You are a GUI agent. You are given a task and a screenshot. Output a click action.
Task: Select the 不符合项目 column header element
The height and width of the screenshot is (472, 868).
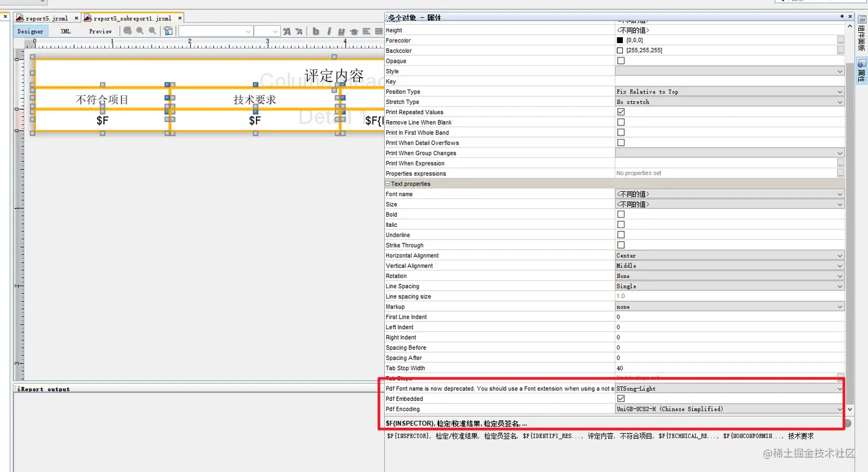click(x=102, y=99)
